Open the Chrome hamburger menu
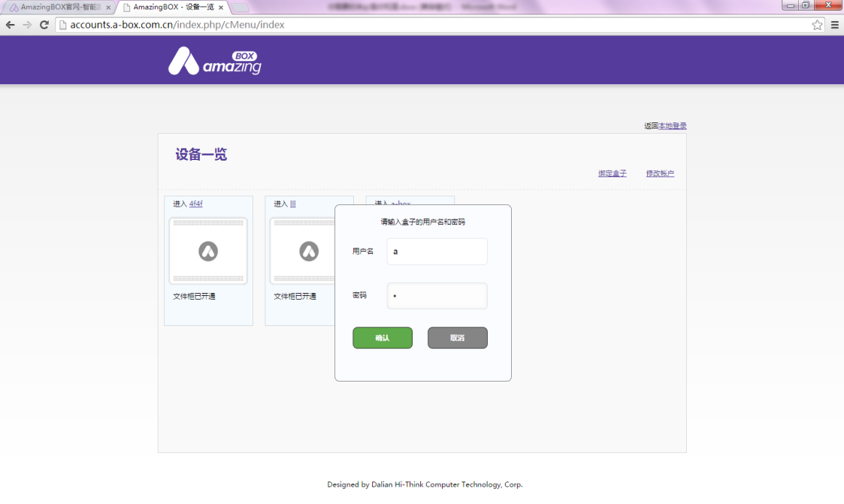The image size is (844, 504). tap(834, 25)
